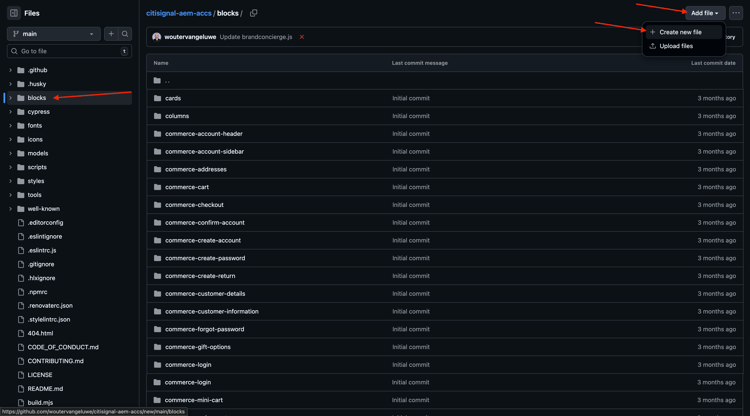This screenshot has width=750, height=416.
Task: Expand the cypress folder chevron
Action: pos(11,112)
